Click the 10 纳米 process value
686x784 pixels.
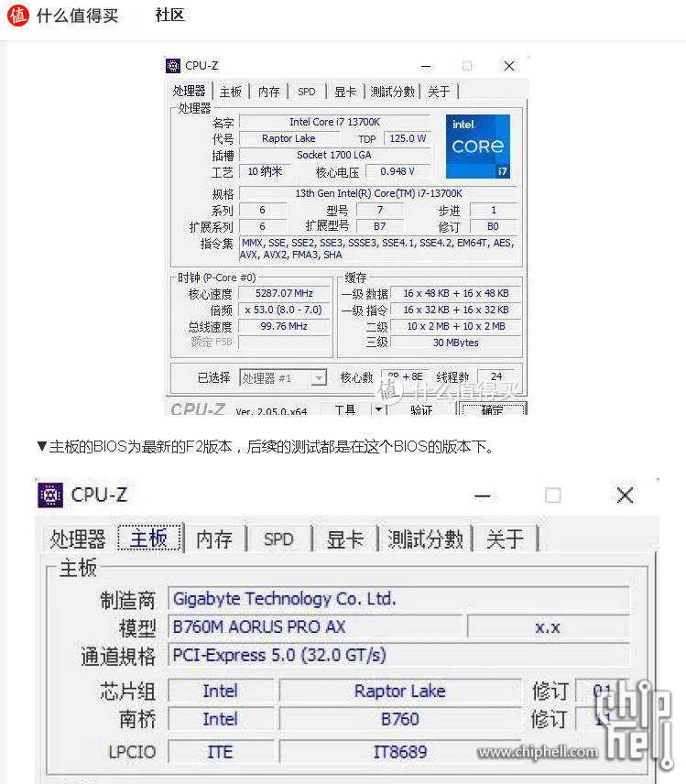click(265, 171)
